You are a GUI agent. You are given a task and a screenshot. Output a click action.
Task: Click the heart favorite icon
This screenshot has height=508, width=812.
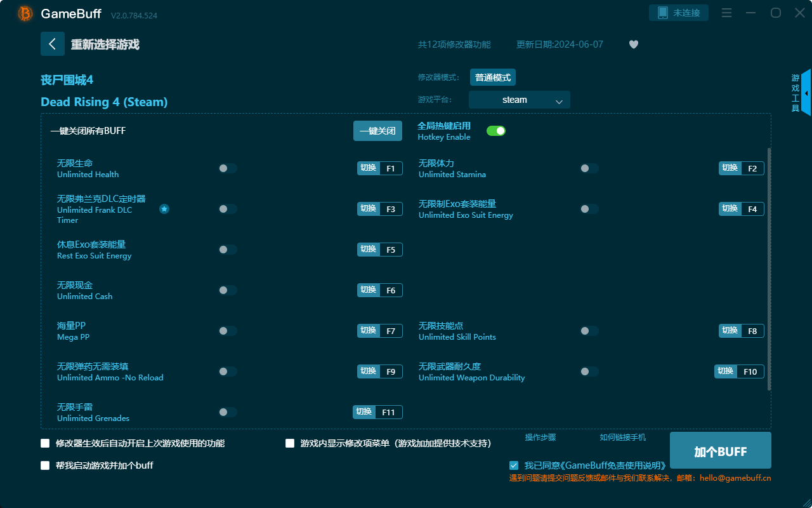point(634,44)
